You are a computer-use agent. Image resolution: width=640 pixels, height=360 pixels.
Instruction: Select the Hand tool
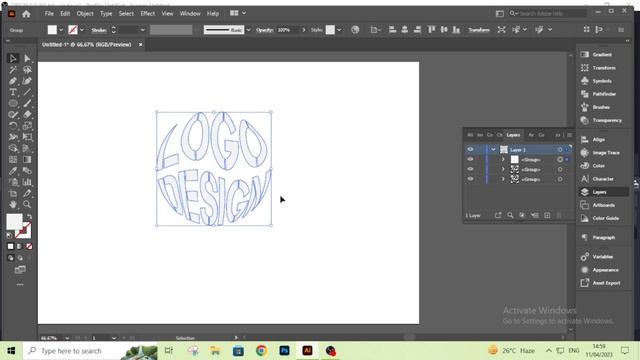point(13,204)
